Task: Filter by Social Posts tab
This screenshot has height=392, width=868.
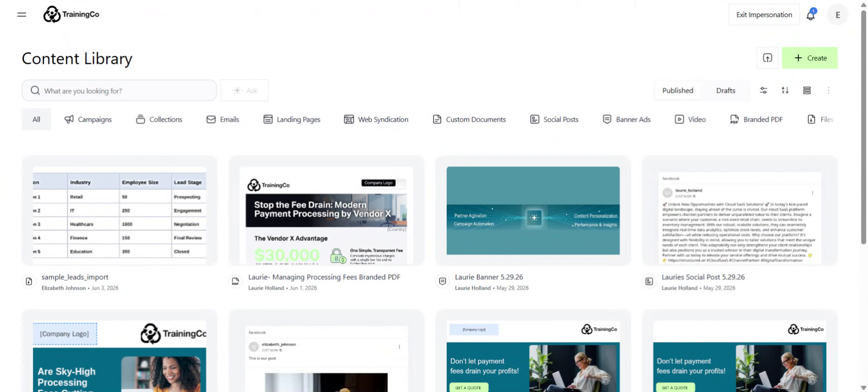Action: click(554, 119)
